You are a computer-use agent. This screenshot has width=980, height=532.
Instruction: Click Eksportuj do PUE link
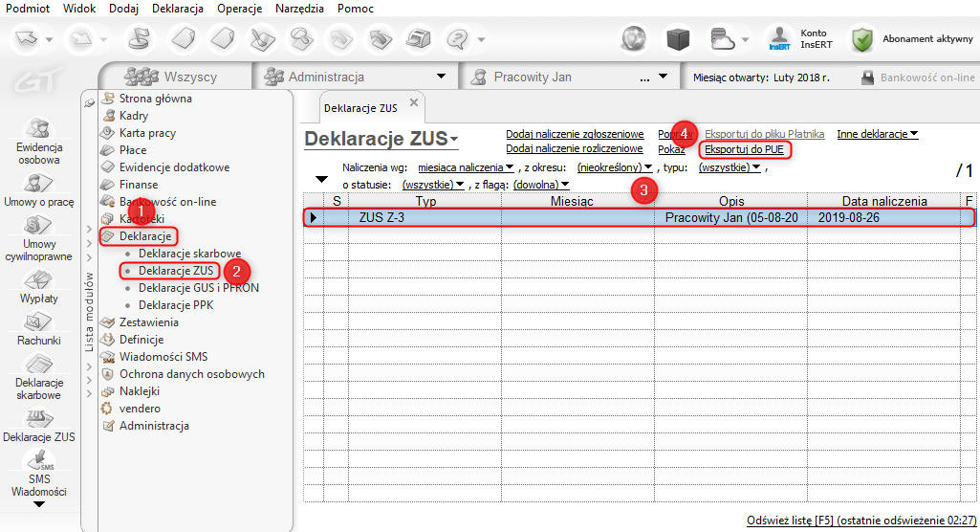[744, 149]
